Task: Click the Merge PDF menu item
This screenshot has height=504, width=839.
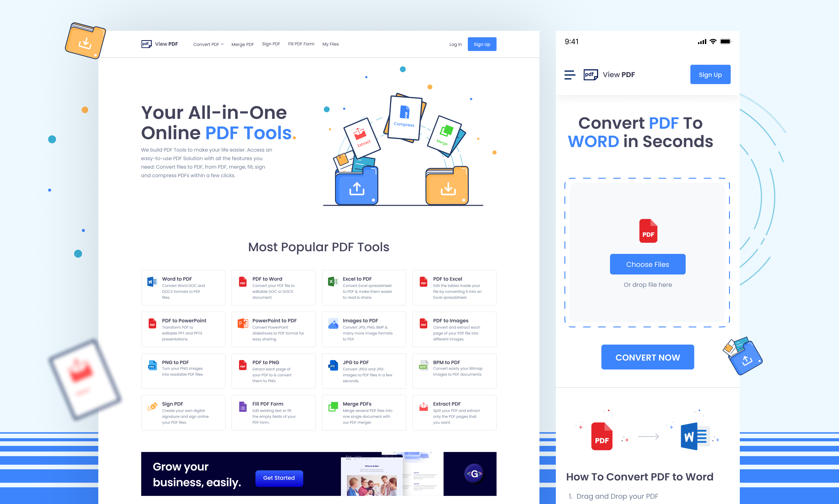Action: click(x=242, y=44)
